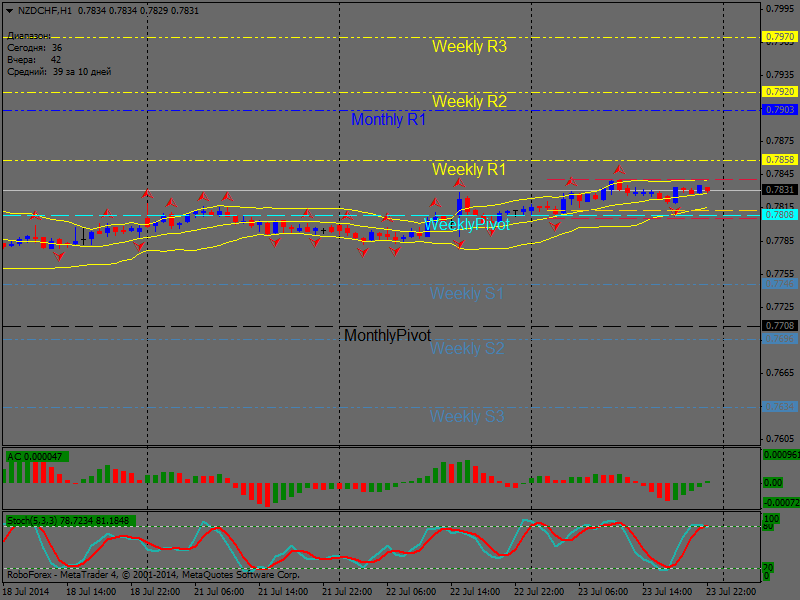
Task: Click the current price 0.7831 tag
Action: point(780,190)
